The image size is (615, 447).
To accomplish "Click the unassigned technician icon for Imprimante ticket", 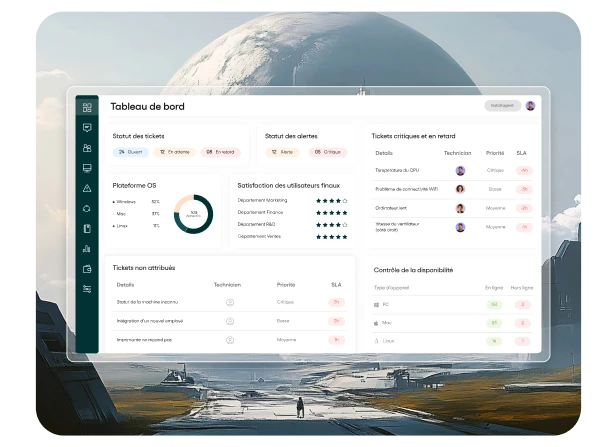I will [230, 340].
